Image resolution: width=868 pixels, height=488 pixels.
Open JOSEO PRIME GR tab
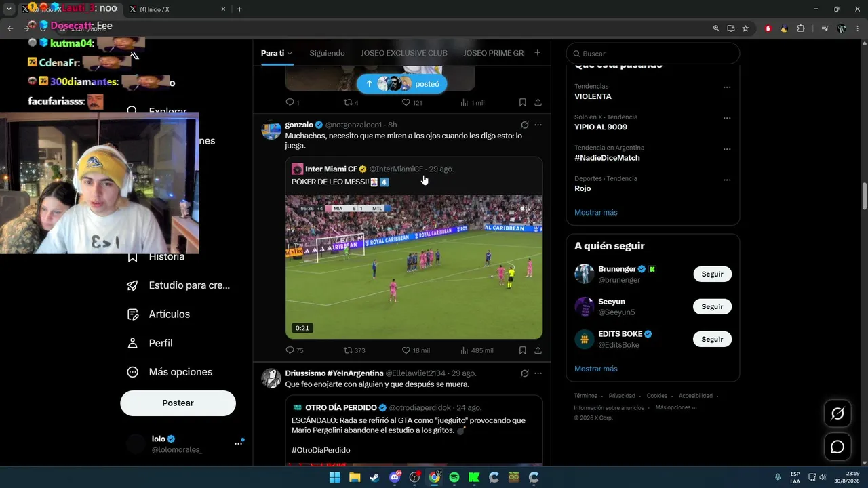tap(494, 53)
